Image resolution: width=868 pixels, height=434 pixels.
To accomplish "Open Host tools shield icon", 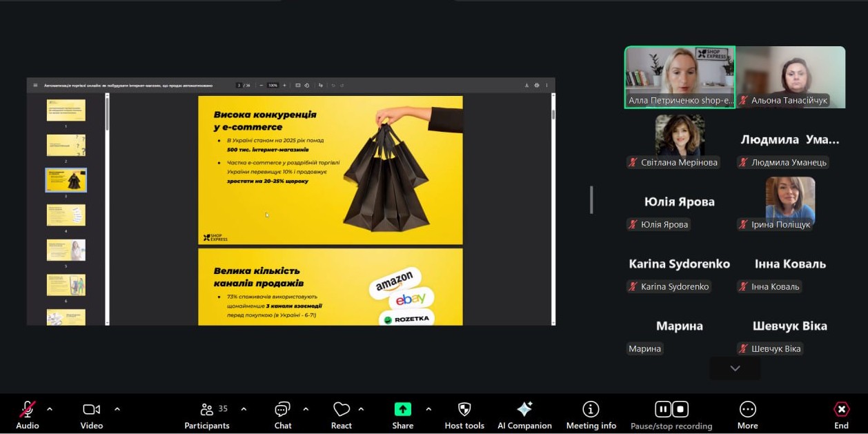I will point(464,409).
